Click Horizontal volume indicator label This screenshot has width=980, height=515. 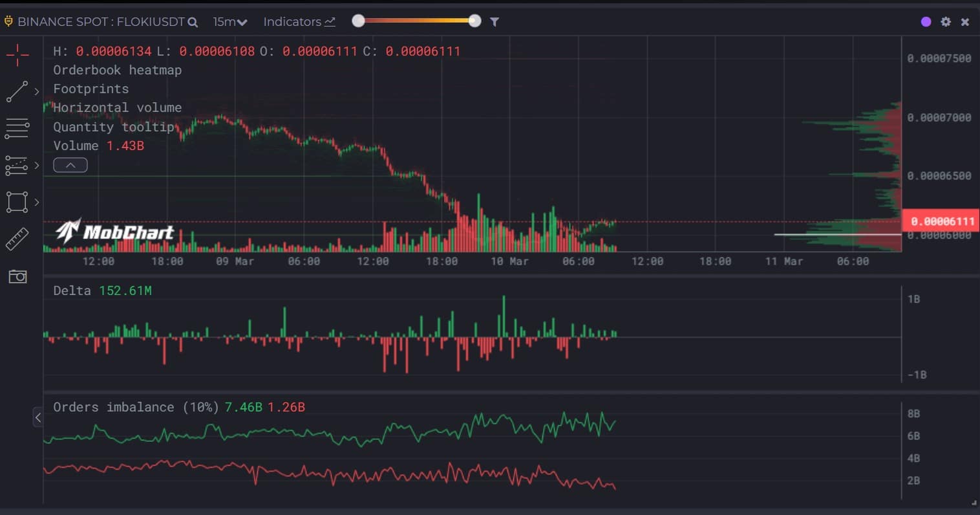(x=117, y=107)
